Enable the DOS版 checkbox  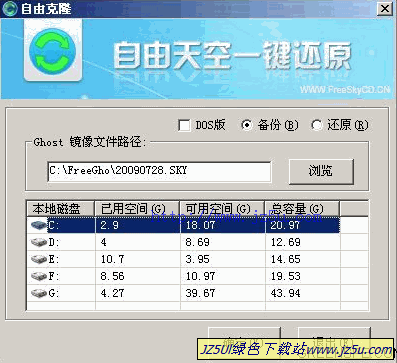(x=184, y=126)
